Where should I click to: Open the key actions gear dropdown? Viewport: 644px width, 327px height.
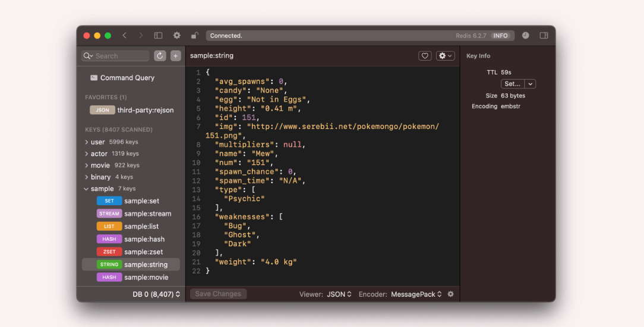pos(445,56)
